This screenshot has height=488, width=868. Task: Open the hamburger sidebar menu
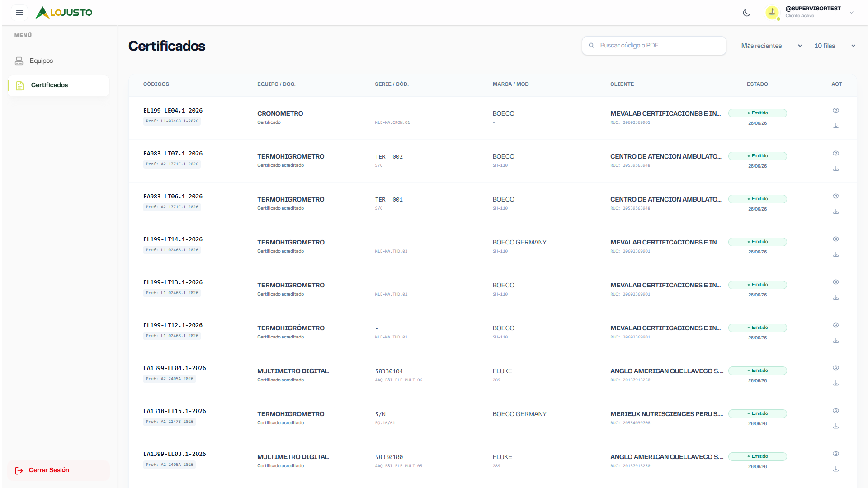pos(19,13)
